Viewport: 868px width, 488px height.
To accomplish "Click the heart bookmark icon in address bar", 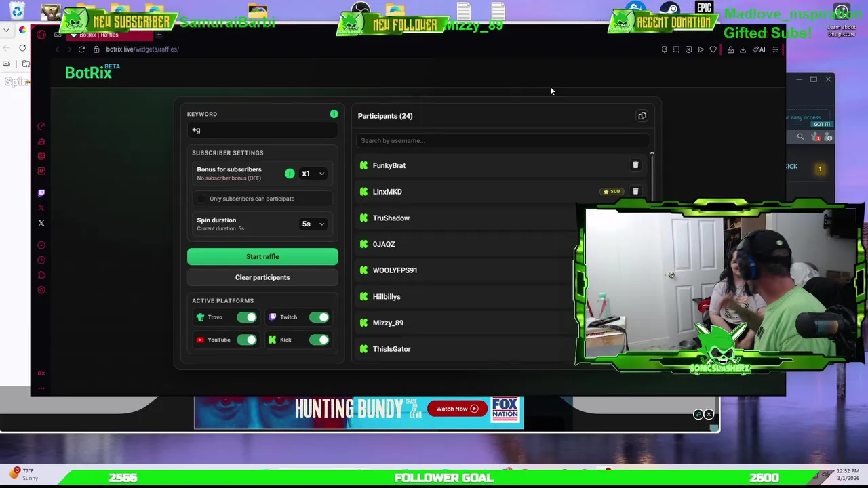I will 713,49.
